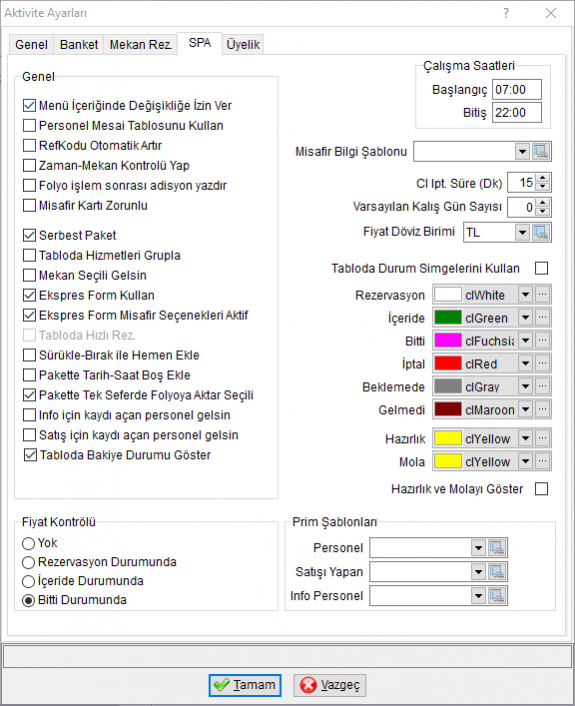Switch to the Üyelik tab
Screen dimensions: 575x706
243,45
